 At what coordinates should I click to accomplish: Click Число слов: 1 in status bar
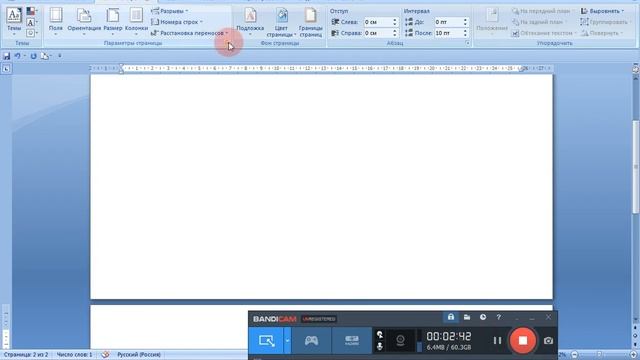[74, 355]
